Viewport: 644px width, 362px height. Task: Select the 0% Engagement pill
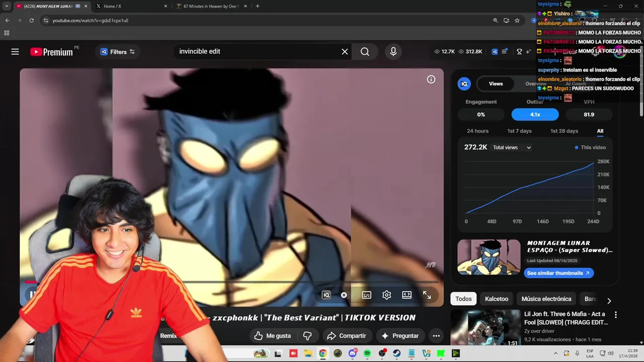click(x=481, y=115)
